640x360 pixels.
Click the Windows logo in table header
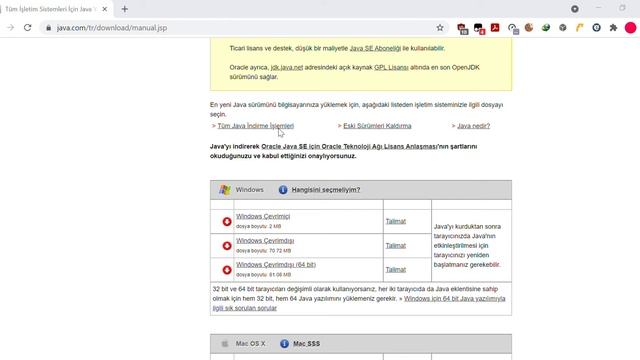225,190
